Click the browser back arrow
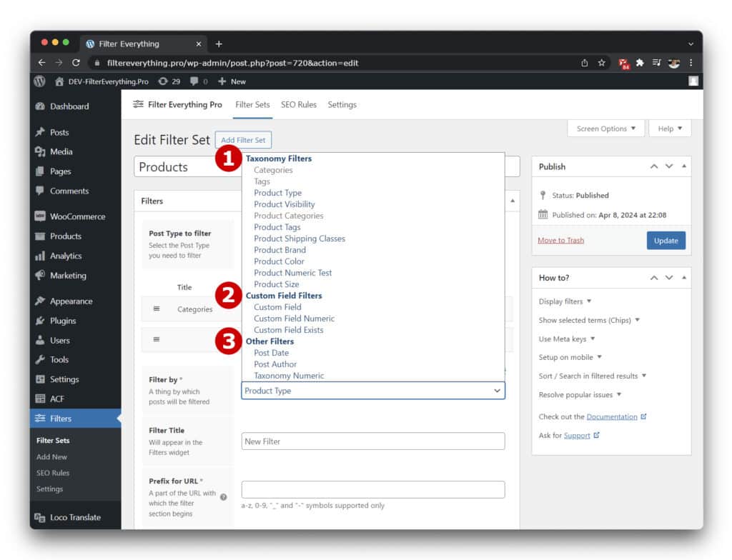The image size is (732, 560). click(x=42, y=63)
